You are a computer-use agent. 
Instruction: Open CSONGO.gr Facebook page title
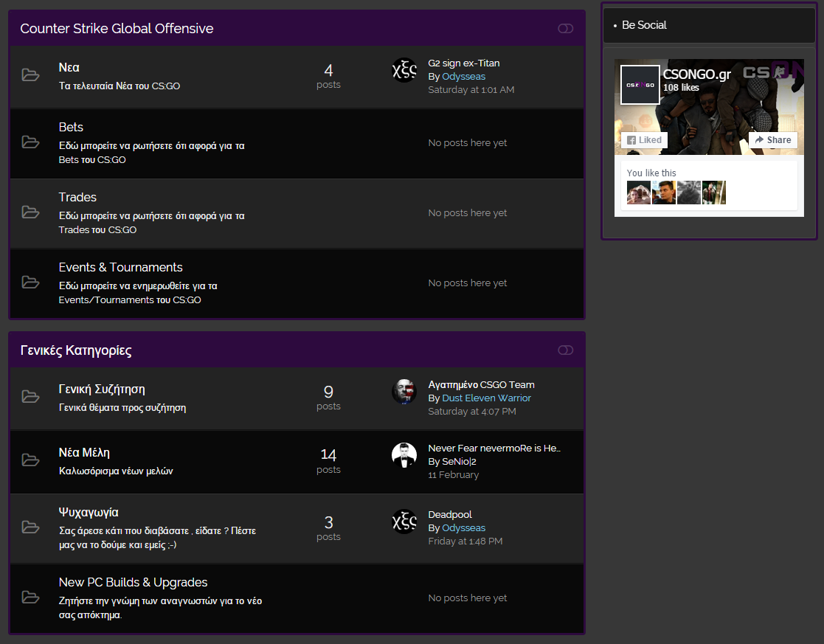[697, 74]
